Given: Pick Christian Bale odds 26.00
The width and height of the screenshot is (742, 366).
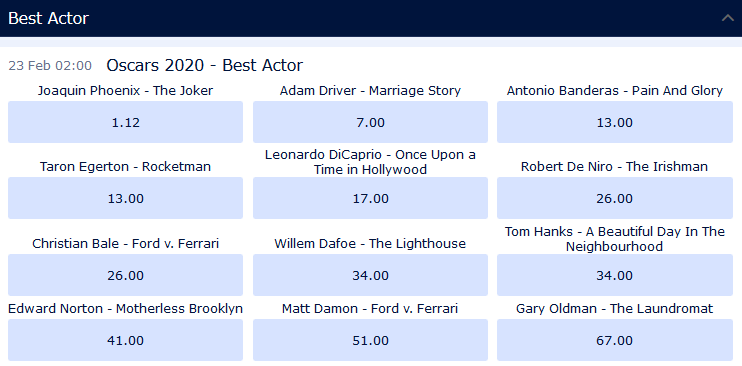Looking at the screenshot, I should (125, 275).
